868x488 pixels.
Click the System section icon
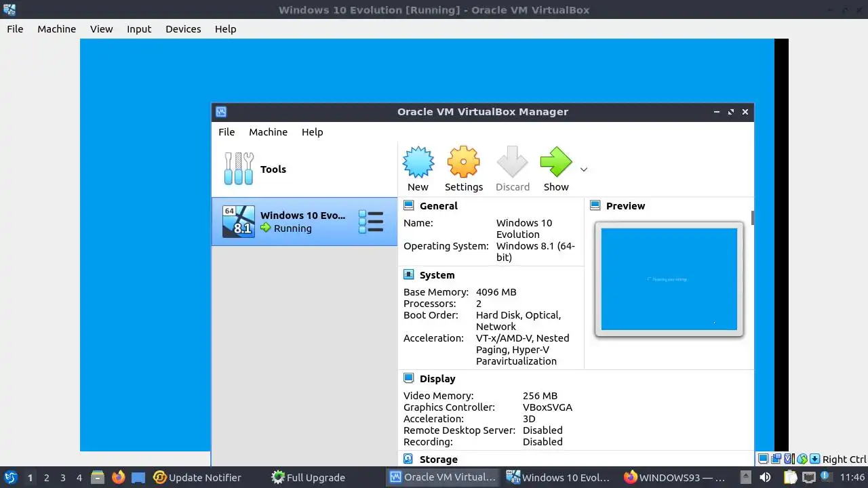pyautogui.click(x=408, y=274)
